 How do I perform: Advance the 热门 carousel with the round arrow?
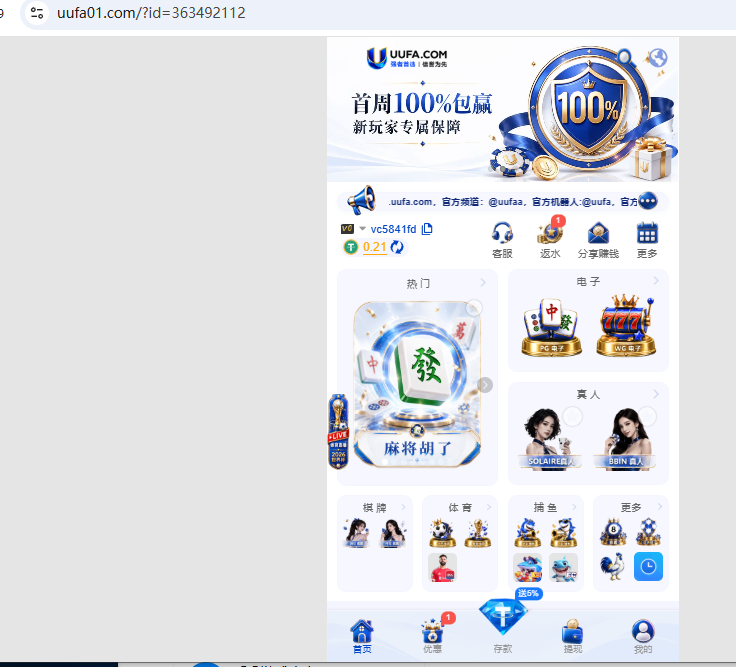click(x=485, y=385)
